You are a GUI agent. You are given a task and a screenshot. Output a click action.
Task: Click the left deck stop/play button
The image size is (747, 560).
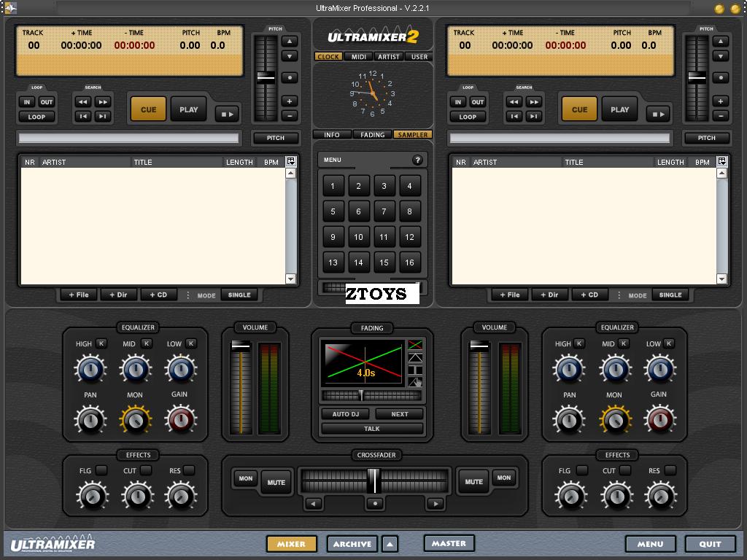coord(228,114)
